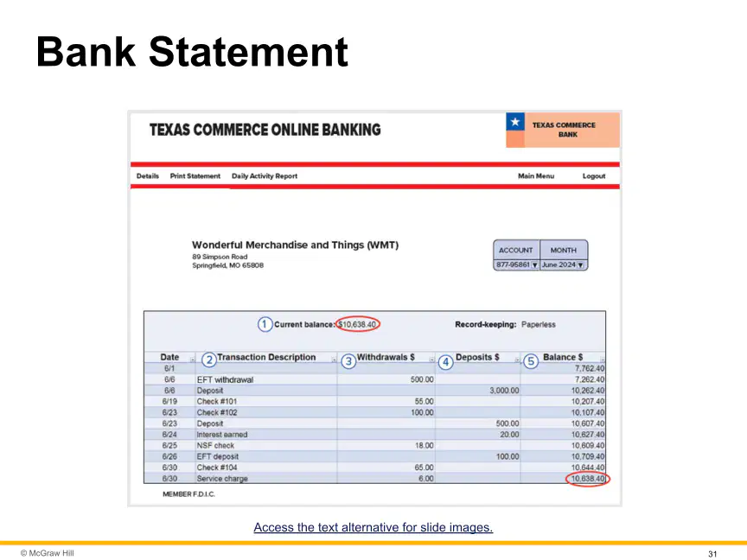Click the opening balance 7,762.40

point(590,368)
